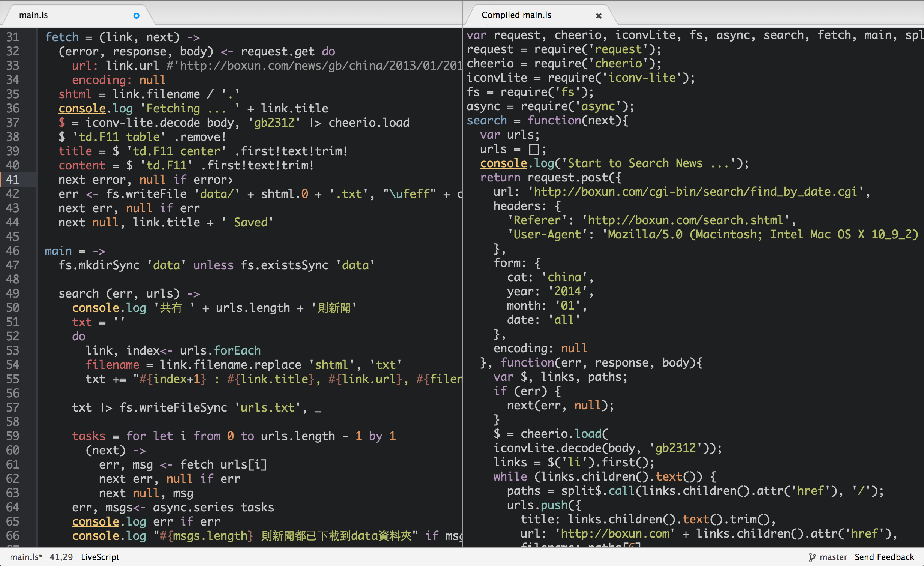Click the search function name in compiled pane
Screen dimensions: 924x566
[486, 121]
